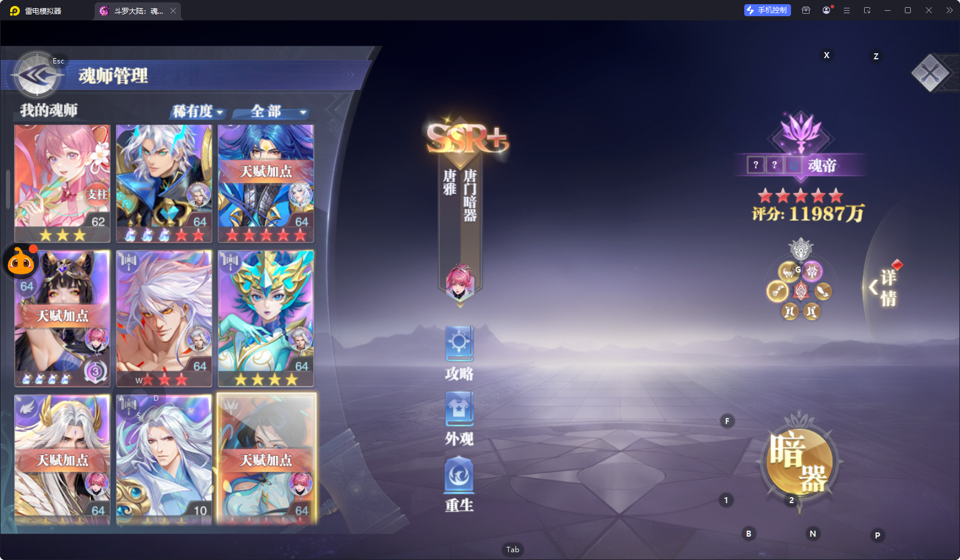Go back using the Esc arrow button
The height and width of the screenshot is (560, 960).
pyautogui.click(x=37, y=75)
